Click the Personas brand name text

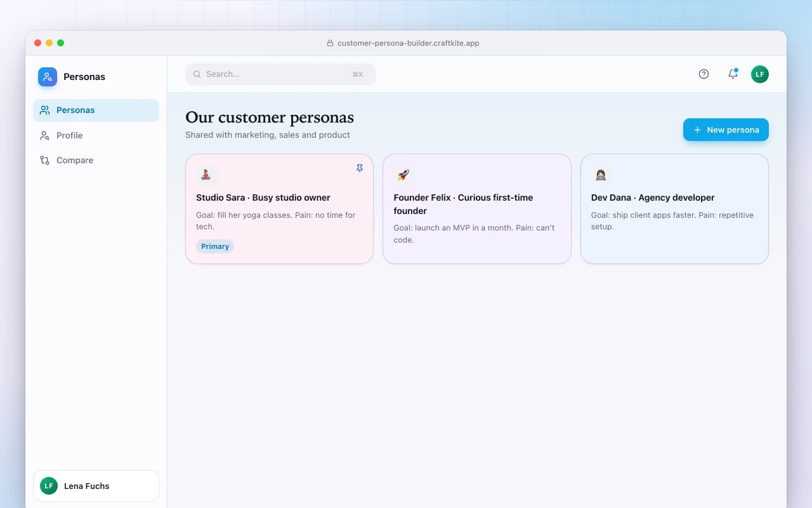click(x=84, y=77)
